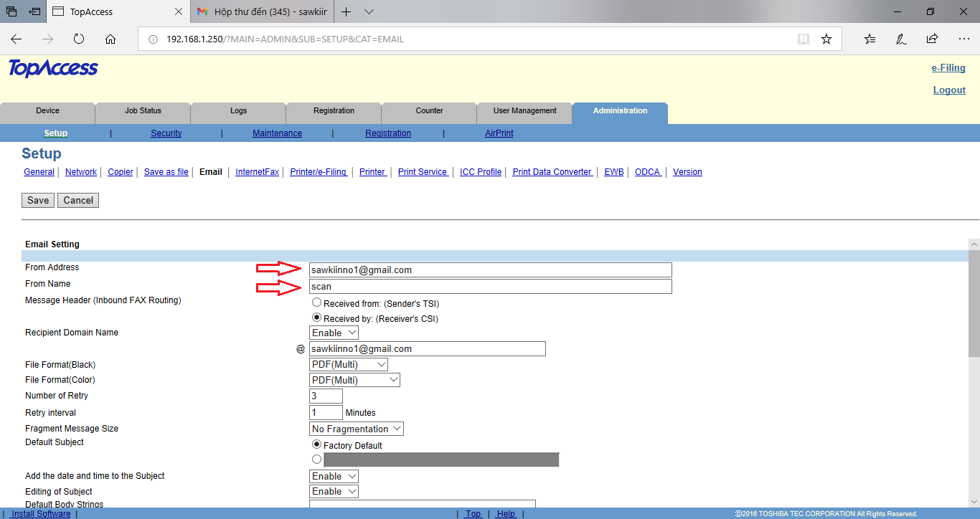This screenshot has height=519, width=980.
Task: Click the browser Back arrow
Action: pyautogui.click(x=16, y=39)
